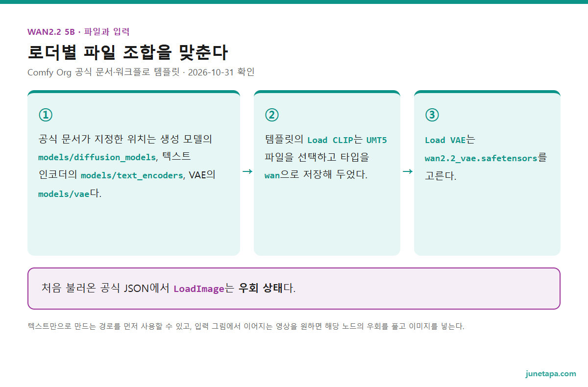Click the text "파일을 선택하고 타입을"
588x387 pixels.
317,157
